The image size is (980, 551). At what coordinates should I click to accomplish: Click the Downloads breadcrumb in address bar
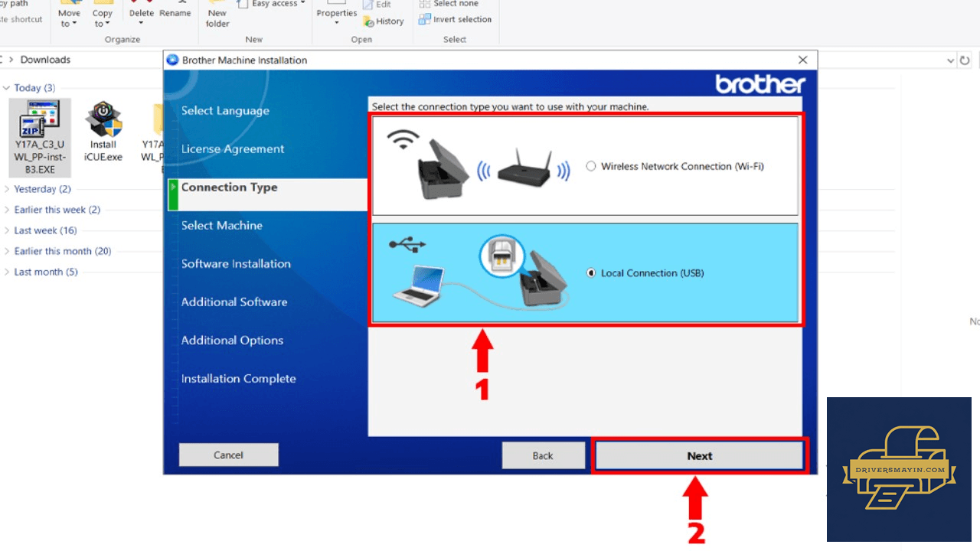45,60
